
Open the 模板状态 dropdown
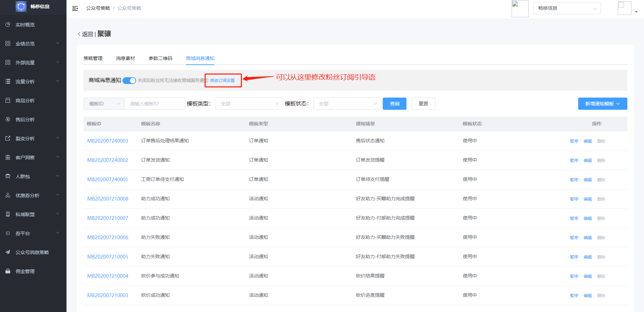pyautogui.click(x=347, y=104)
